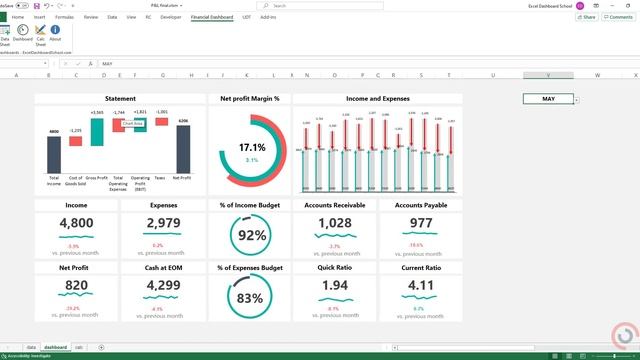This screenshot has height=360, width=640.
Task: Switch to the Add-ins ribbon tab
Action: coord(268,17)
